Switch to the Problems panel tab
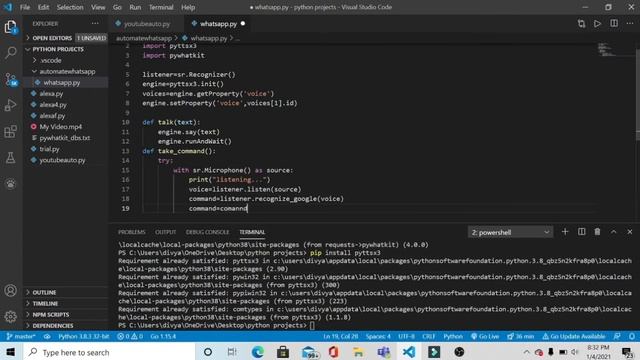This screenshot has width=640, height=360. click(x=131, y=232)
